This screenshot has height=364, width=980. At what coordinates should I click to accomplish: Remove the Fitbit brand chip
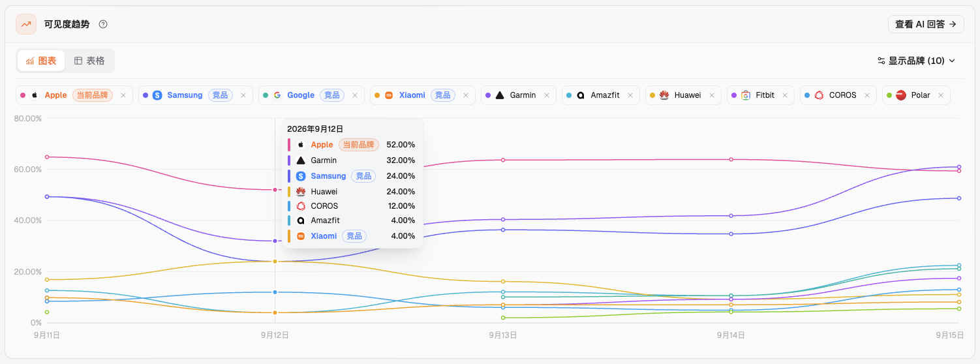tap(785, 95)
